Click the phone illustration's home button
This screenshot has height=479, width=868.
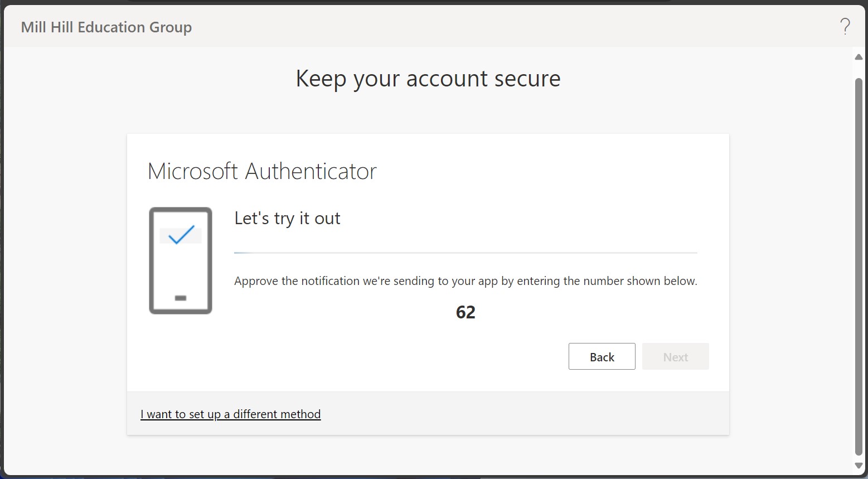point(181,298)
